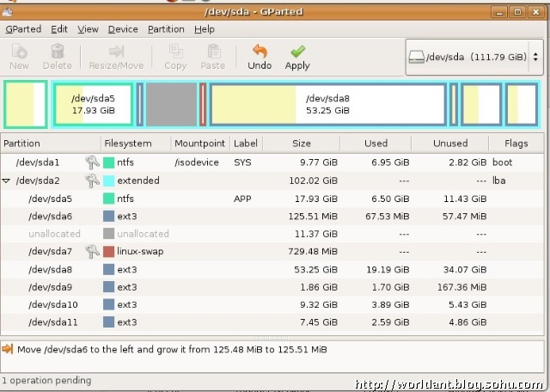Collapse the /dev/sda2 extended partition tree
Image resolution: width=550 pixels, height=392 pixels.
tap(7, 181)
